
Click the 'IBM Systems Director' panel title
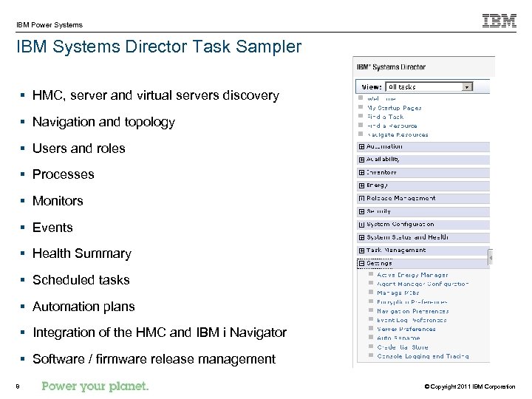point(391,66)
